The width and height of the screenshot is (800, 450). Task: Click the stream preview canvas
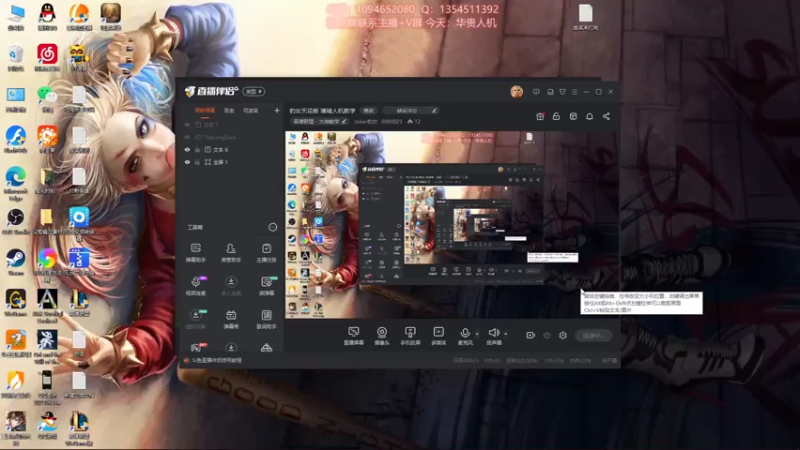point(452,225)
